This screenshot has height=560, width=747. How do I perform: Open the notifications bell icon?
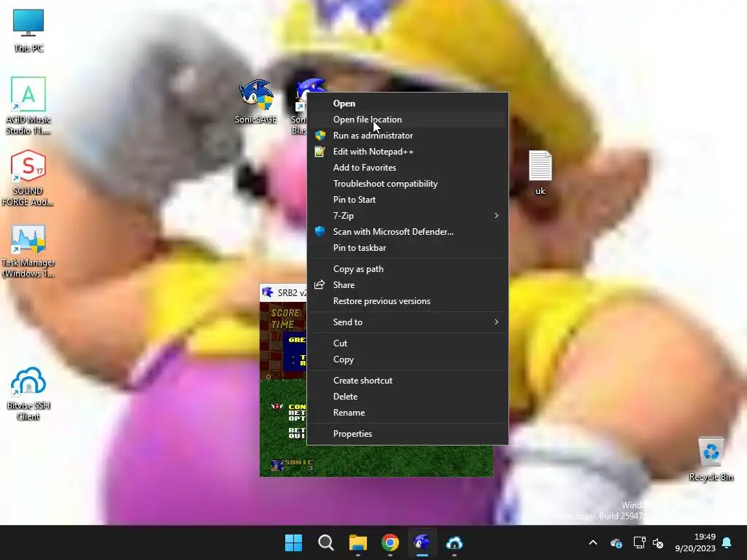click(x=727, y=542)
